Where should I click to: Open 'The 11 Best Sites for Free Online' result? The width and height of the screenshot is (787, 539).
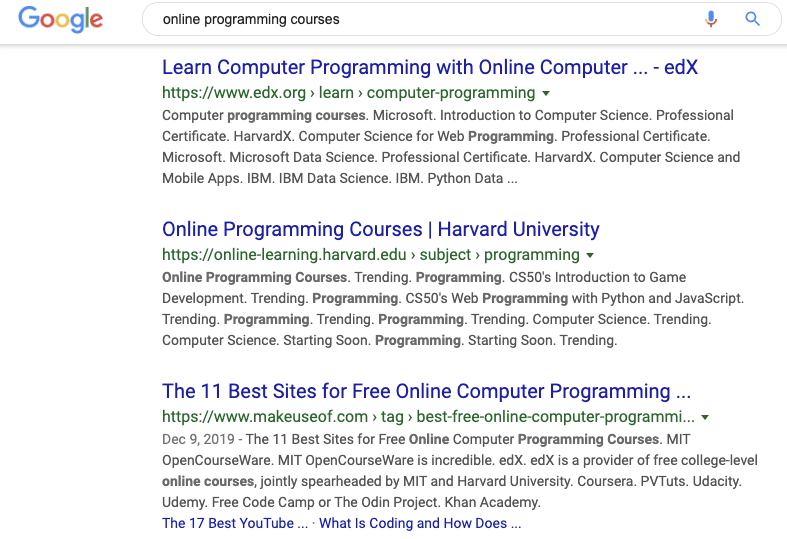click(x=426, y=391)
